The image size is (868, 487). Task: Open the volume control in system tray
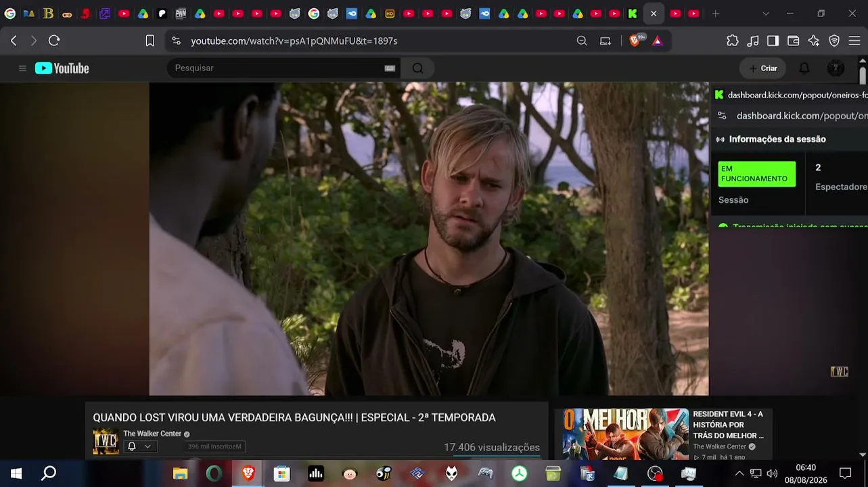[772, 473]
